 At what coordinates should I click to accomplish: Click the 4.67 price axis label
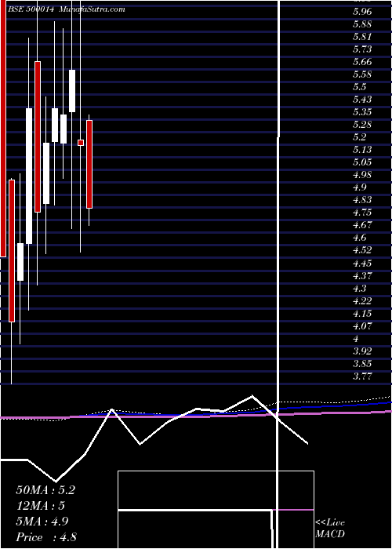[362, 225]
